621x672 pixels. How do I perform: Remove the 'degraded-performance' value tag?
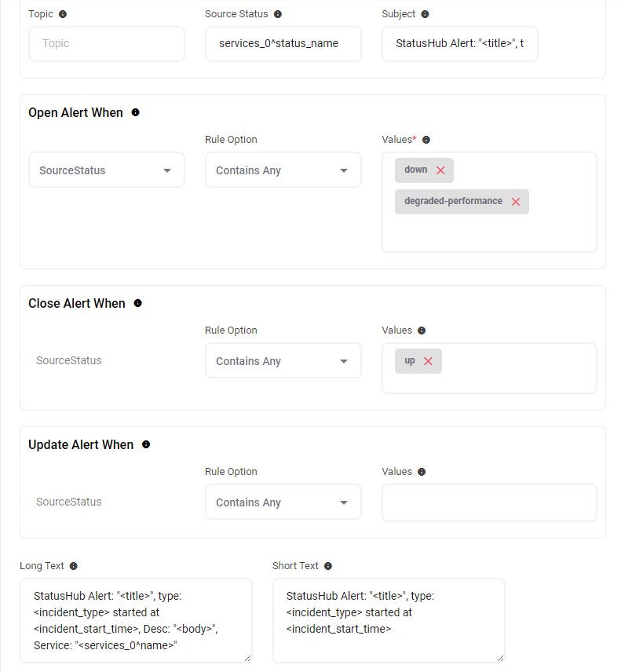516,202
